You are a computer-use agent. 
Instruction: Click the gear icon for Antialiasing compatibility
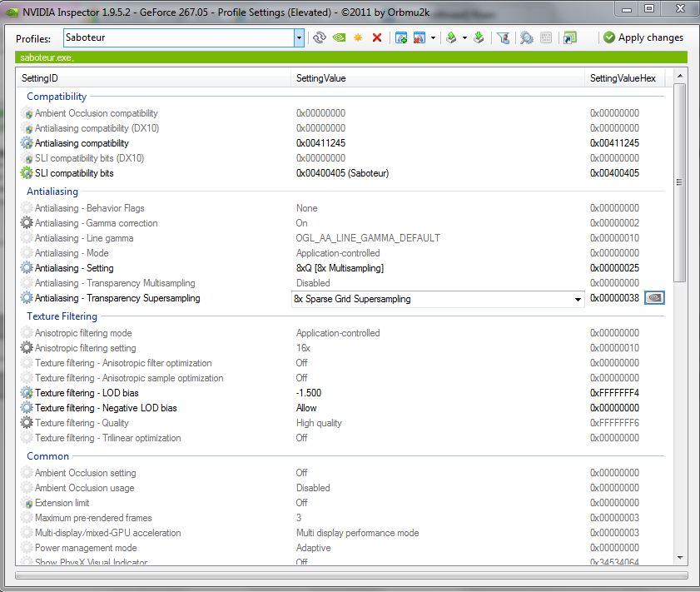[27, 143]
